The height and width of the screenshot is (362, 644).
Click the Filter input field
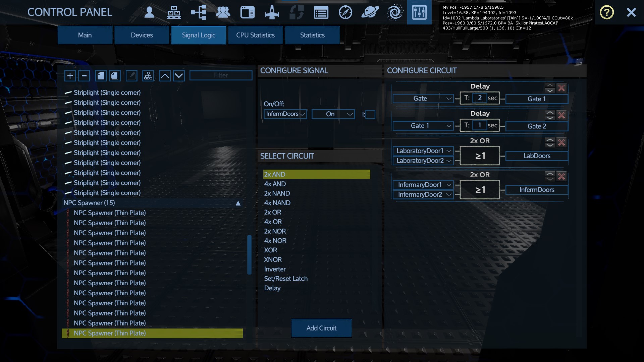221,75
